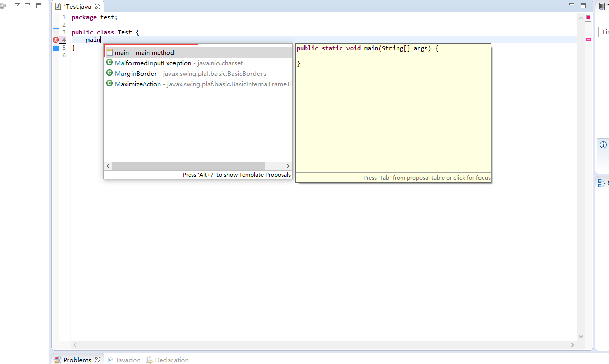Select the MalformedInputException proposal
The width and height of the screenshot is (609, 364).
(153, 63)
